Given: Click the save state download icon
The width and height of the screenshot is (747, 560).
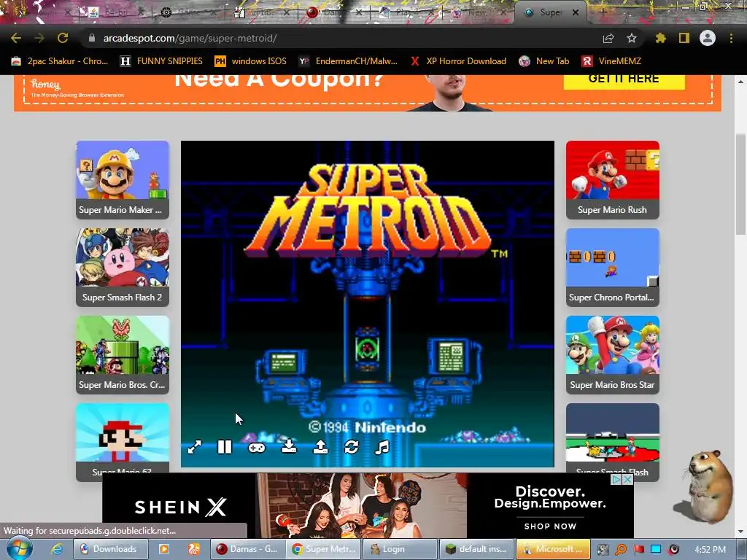Looking at the screenshot, I should coord(289,446).
